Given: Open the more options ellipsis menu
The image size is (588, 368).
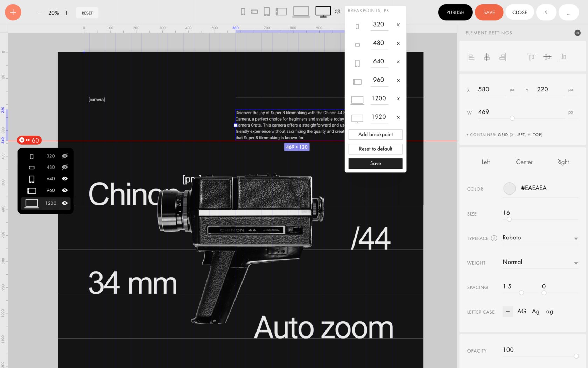Looking at the screenshot, I should pyautogui.click(x=569, y=12).
